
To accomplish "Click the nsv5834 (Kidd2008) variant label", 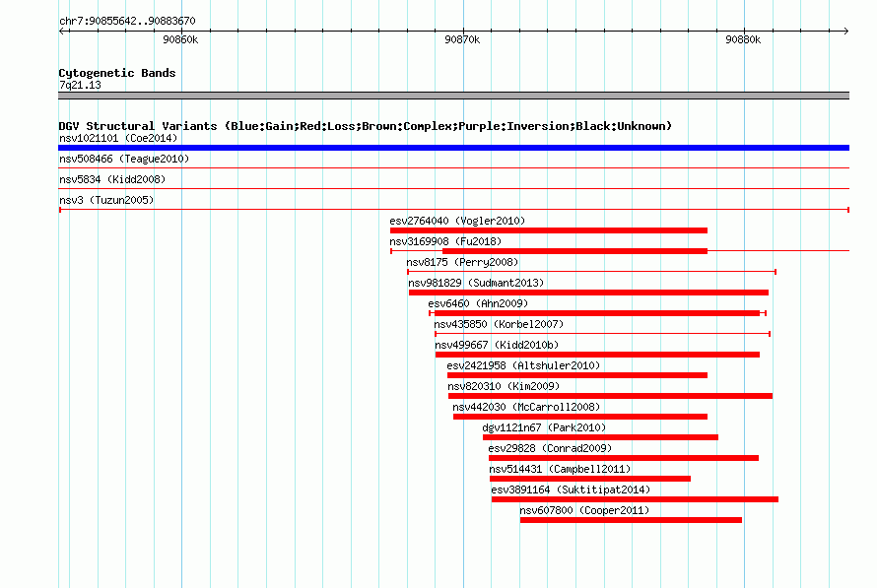I will click(x=112, y=179).
